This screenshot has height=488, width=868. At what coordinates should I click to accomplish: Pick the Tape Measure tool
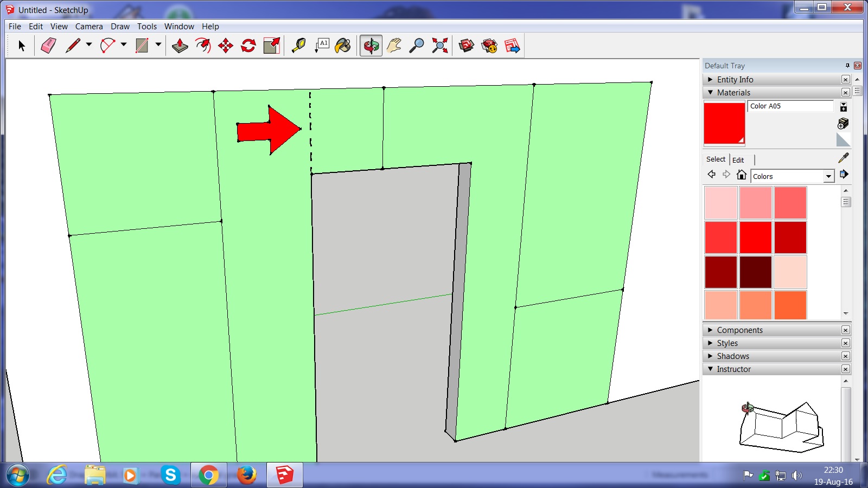[298, 46]
